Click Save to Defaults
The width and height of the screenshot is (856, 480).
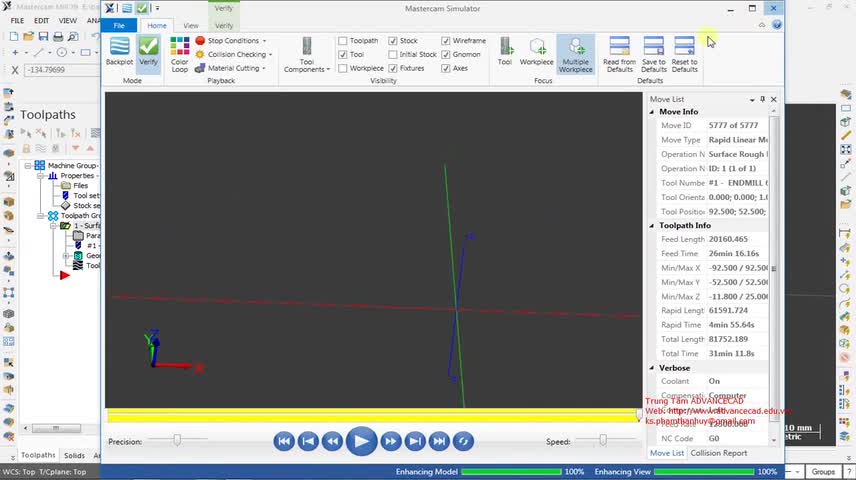click(653, 55)
